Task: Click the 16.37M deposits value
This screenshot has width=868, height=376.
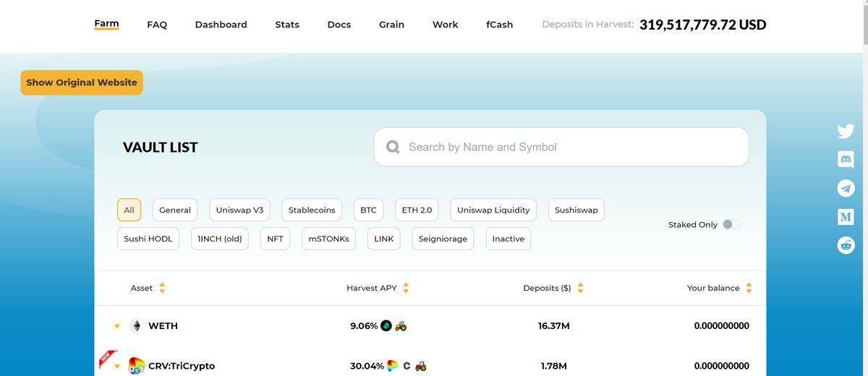Action: click(x=554, y=326)
